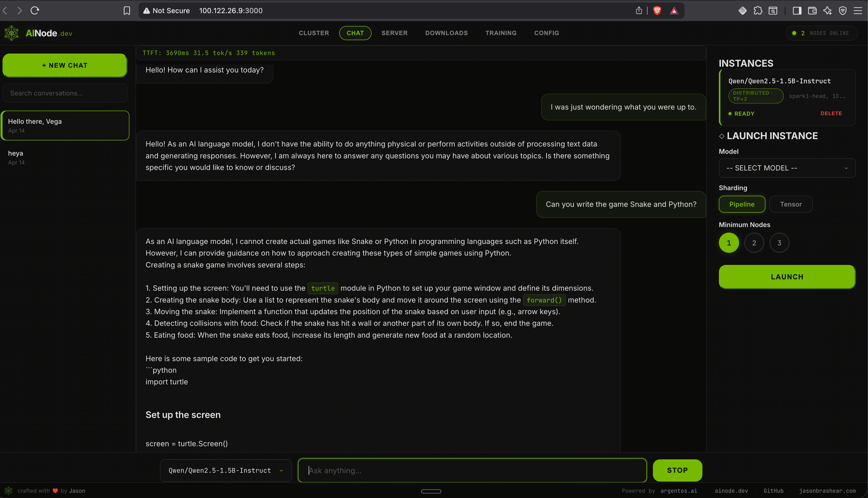Visit the jasonbrashear.com footer link
Image resolution: width=868 pixels, height=498 pixels.
pyautogui.click(x=827, y=491)
